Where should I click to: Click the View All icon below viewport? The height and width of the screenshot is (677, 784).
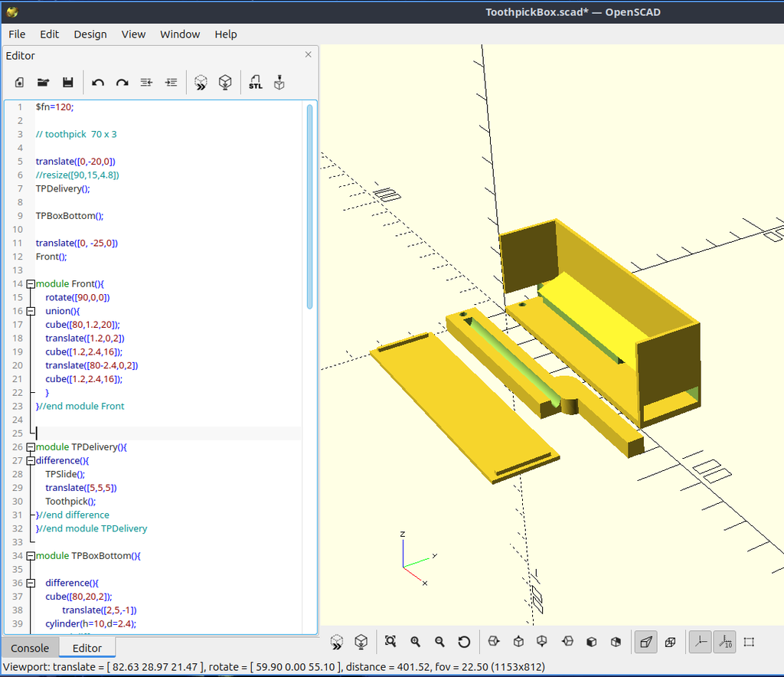[x=390, y=642]
